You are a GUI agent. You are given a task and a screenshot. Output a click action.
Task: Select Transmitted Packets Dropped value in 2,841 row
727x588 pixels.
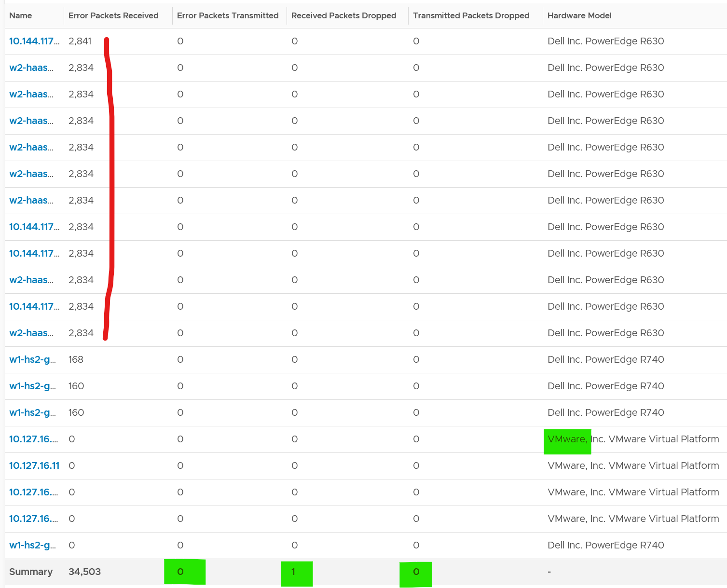(416, 41)
